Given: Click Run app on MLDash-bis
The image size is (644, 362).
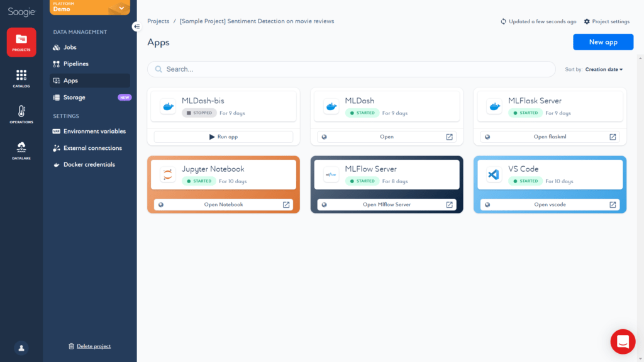Looking at the screenshot, I should tap(223, 137).
